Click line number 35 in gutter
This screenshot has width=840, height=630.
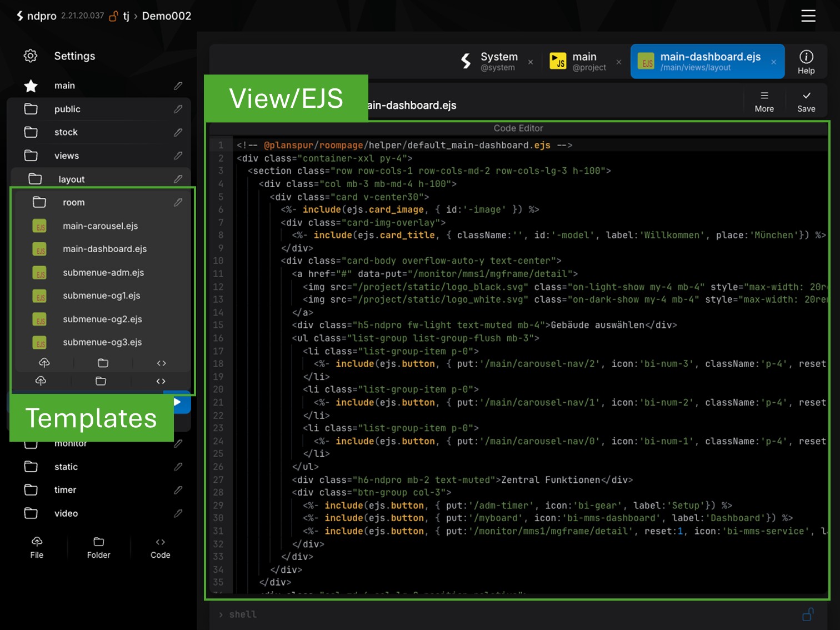pos(218,582)
